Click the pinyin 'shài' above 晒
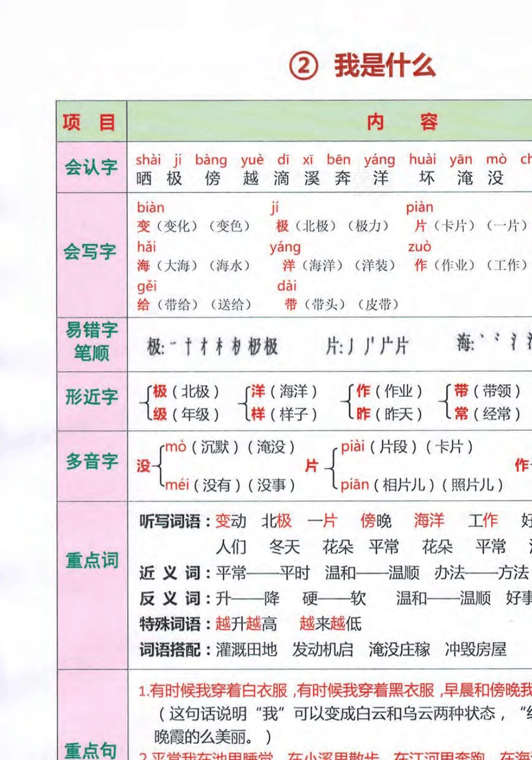The height and width of the screenshot is (760, 532). tap(148, 160)
